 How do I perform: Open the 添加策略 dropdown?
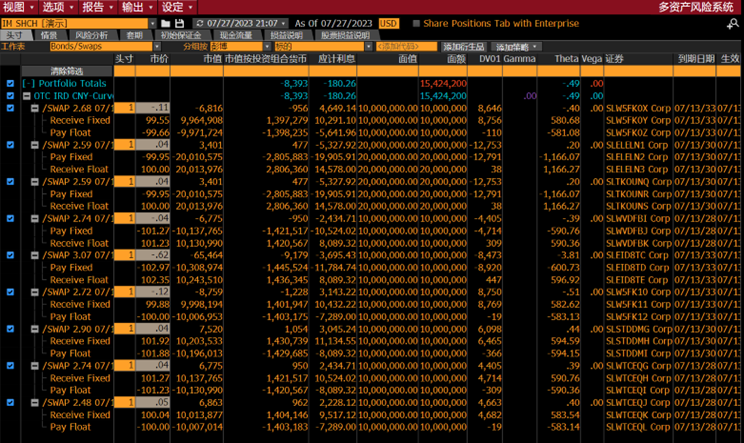click(x=518, y=47)
